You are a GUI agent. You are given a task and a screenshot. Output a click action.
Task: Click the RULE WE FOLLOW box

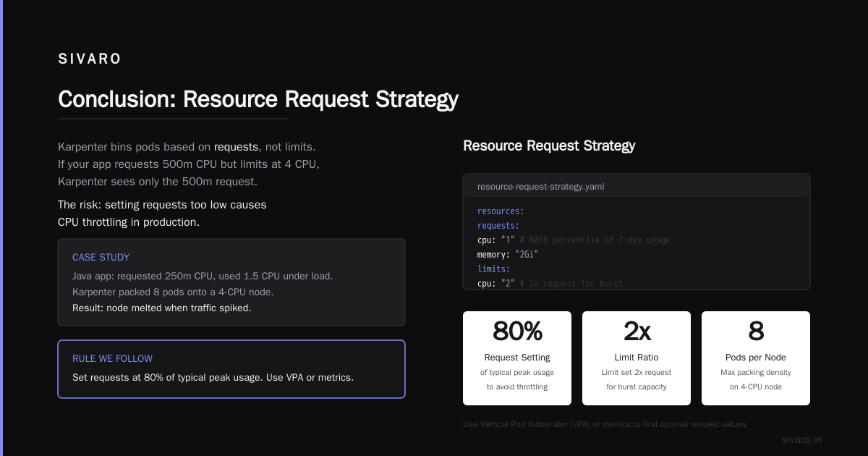(231, 369)
